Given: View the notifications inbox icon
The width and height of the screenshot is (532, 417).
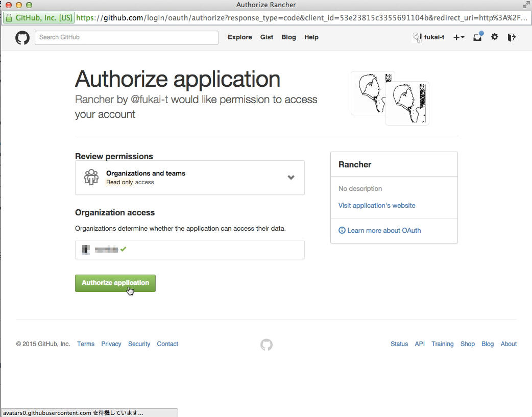Looking at the screenshot, I should (478, 37).
